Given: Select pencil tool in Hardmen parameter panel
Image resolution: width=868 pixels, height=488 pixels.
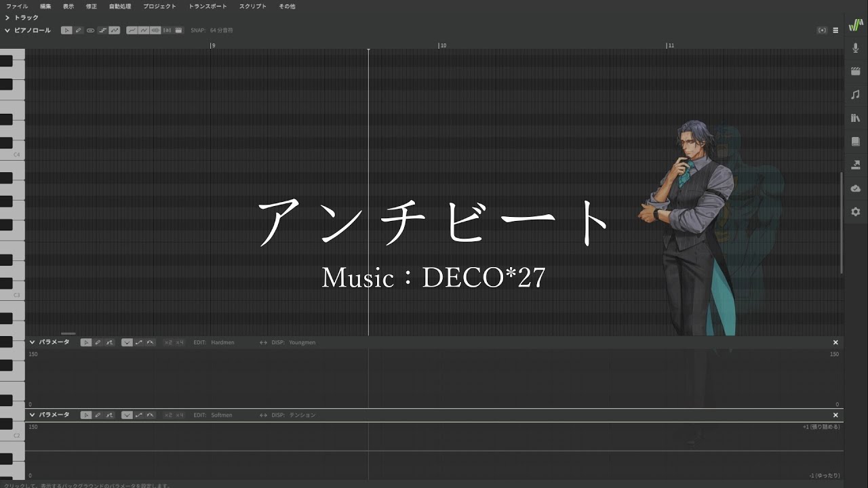Looking at the screenshot, I should pyautogui.click(x=98, y=342).
